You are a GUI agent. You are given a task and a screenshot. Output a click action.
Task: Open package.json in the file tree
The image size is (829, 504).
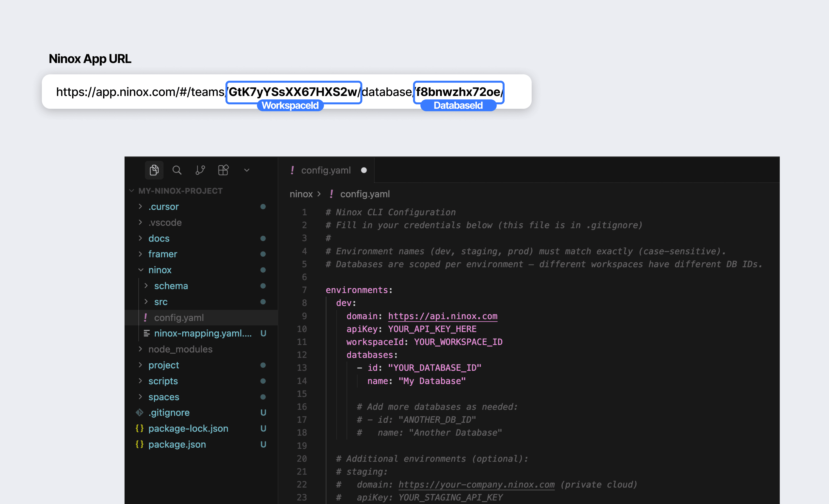coord(177,444)
